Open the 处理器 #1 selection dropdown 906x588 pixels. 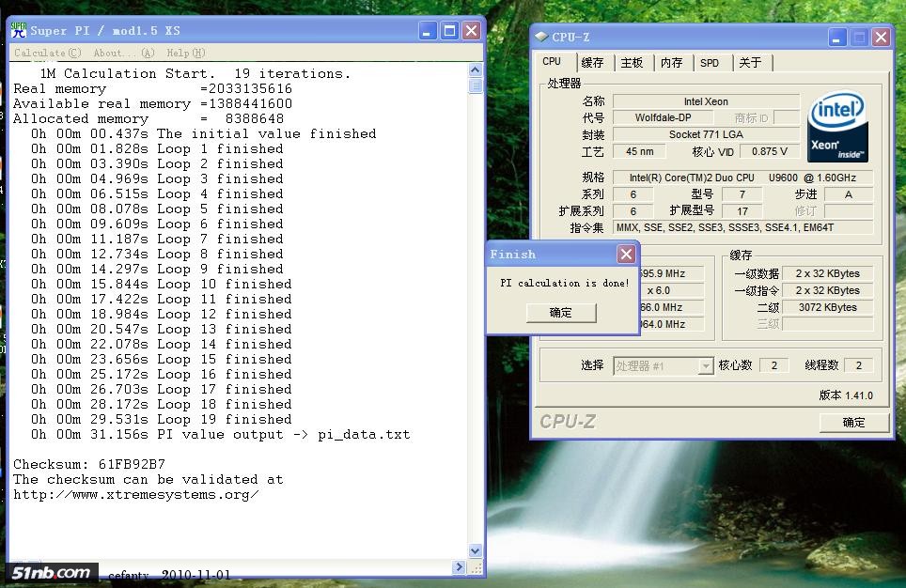(664, 365)
